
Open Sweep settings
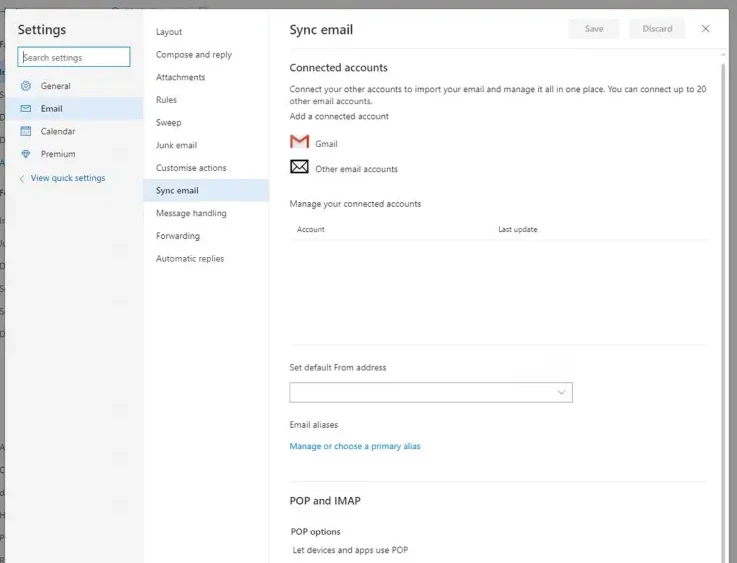coord(206,122)
